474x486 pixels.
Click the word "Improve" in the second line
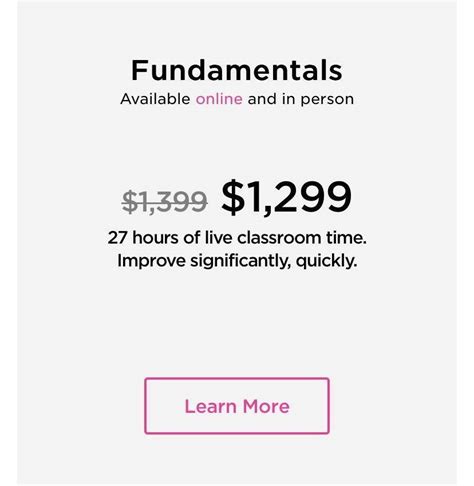[151, 261]
